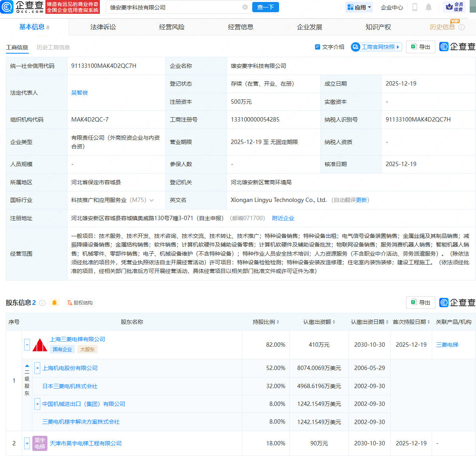Sort by 首次持股日期 column
Viewport: 476px width, 456px height.
[x=428, y=322]
